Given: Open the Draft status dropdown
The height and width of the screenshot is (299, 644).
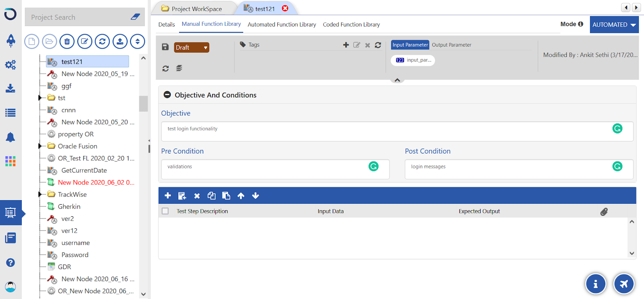Looking at the screenshot, I should tap(192, 47).
